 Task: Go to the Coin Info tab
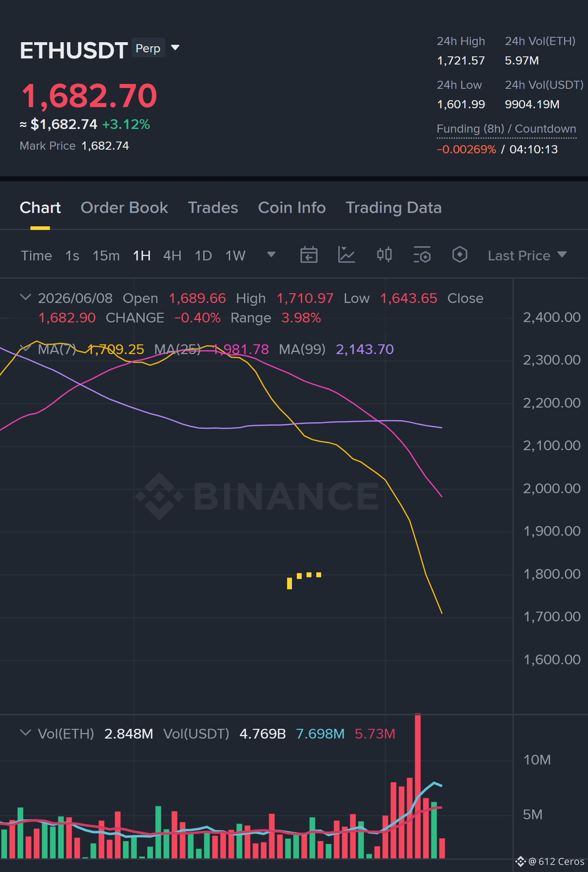point(292,208)
